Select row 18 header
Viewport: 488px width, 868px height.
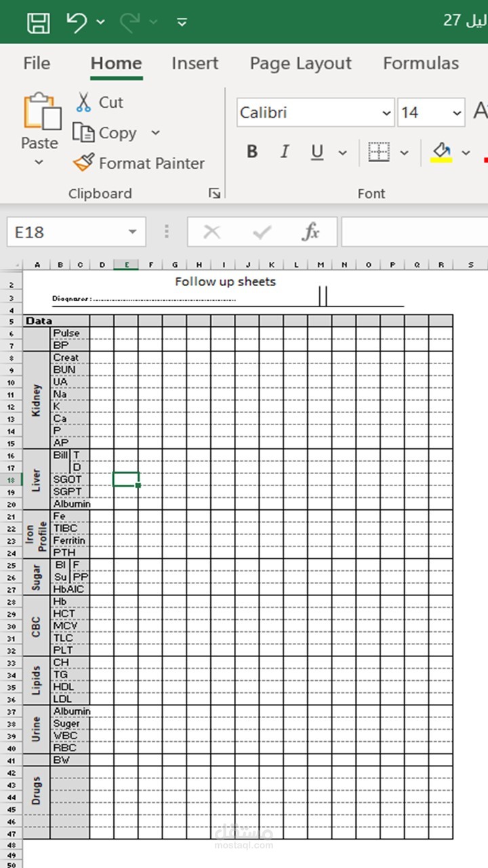12,479
